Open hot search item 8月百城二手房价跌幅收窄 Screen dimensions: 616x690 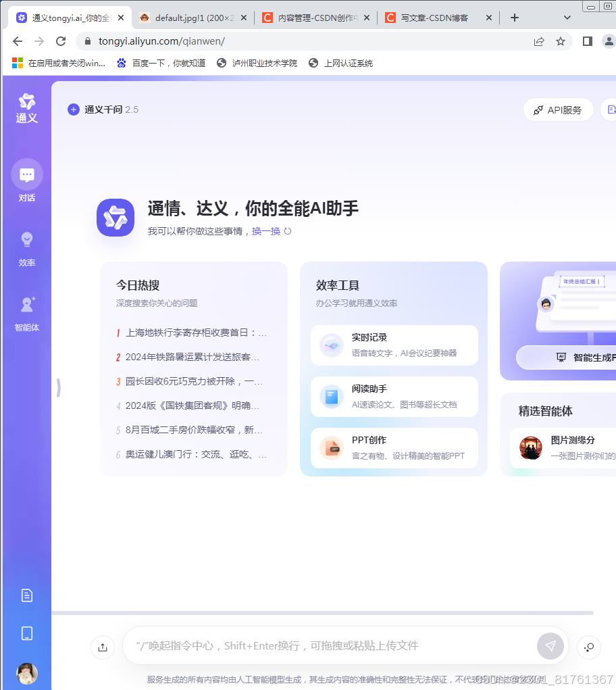click(x=190, y=430)
